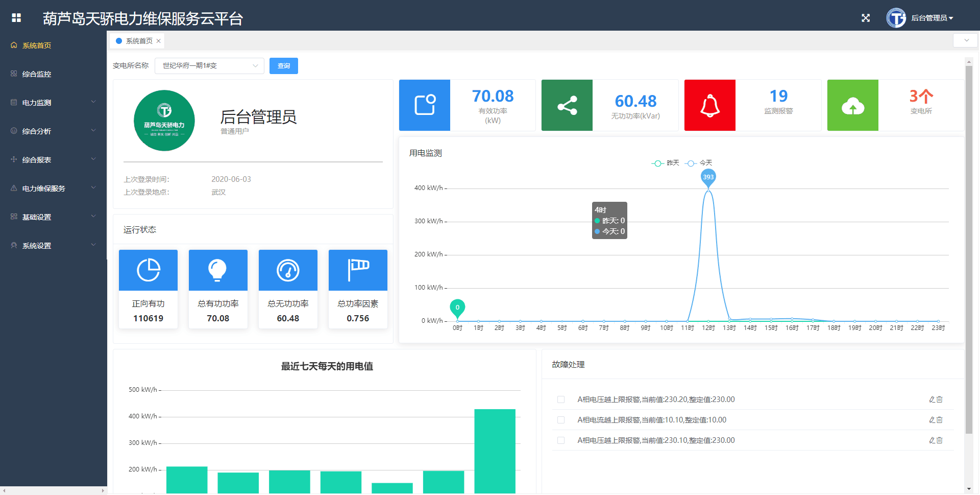The height and width of the screenshot is (495, 980).
Task: Click the 总功率因素 flag icon tile
Action: click(358, 270)
